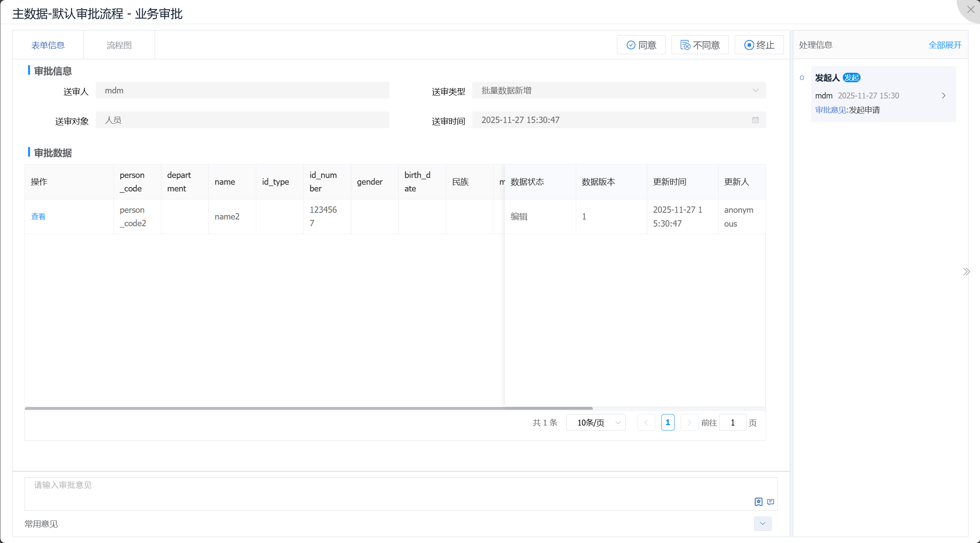
Task: Collapse the side panel with double-chevron icon
Action: [967, 272]
